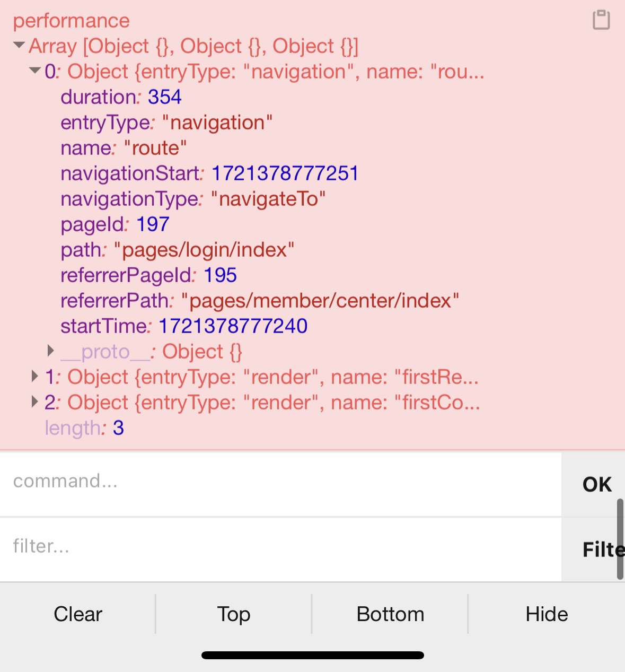Jump to Bottom of the log
Image resolution: width=625 pixels, height=672 pixels.
pyautogui.click(x=390, y=614)
